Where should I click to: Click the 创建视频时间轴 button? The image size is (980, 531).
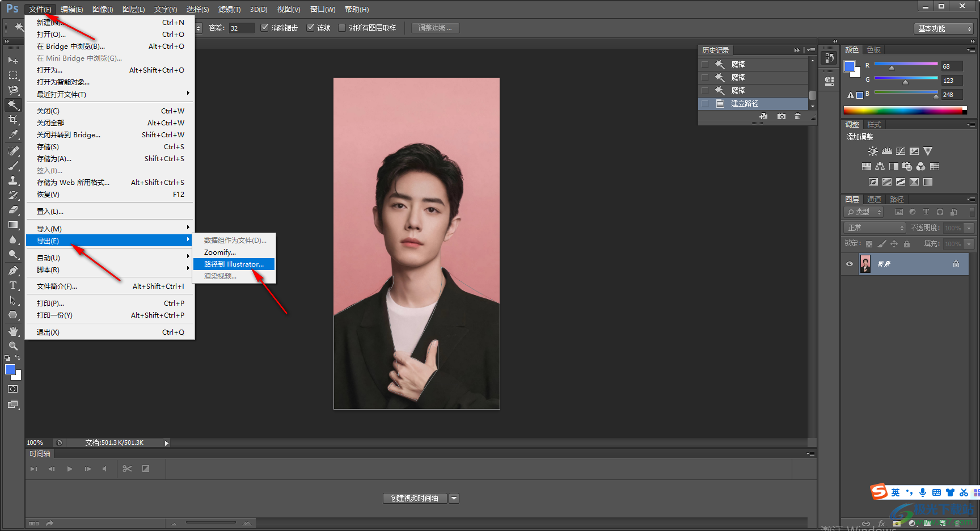(x=415, y=498)
